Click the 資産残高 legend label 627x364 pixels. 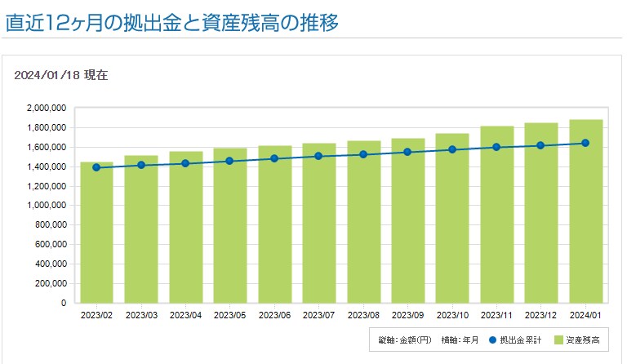(x=583, y=340)
